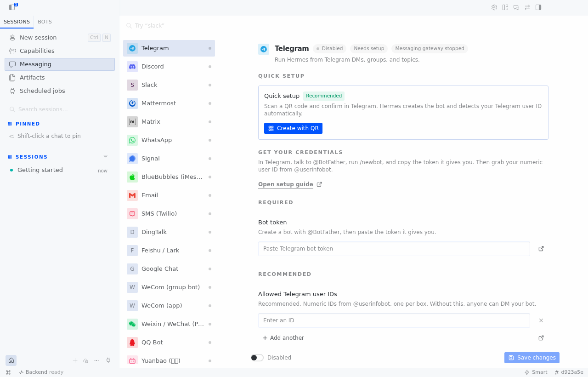Click the chat bubbles icon in top bar
Image resolution: width=588 pixels, height=377 pixels.
coord(516,7)
